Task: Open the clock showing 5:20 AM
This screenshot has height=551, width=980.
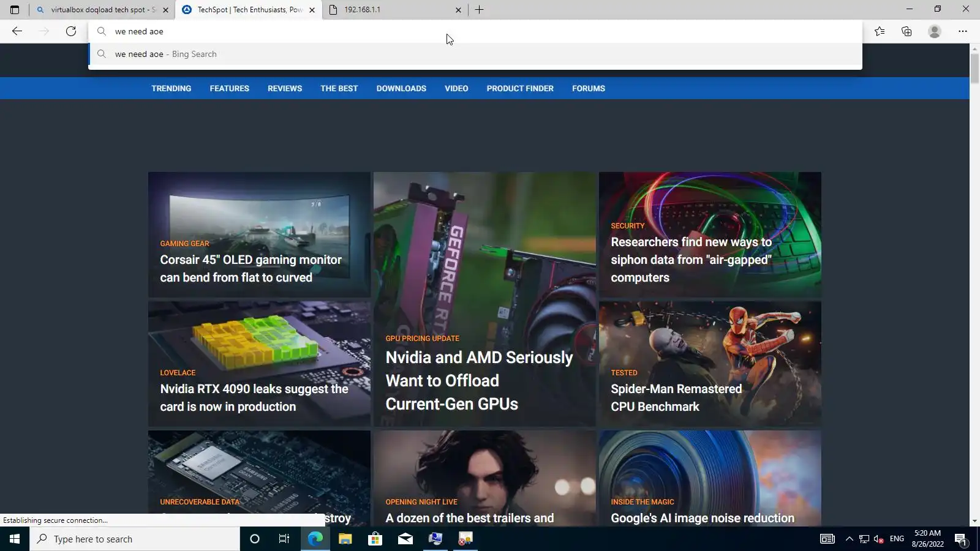Action: click(927, 539)
